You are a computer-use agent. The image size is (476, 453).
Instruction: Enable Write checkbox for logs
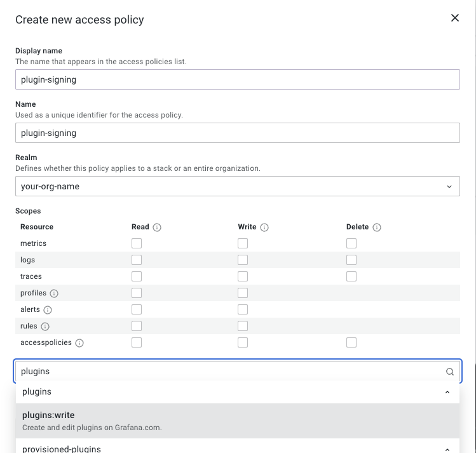click(x=243, y=260)
